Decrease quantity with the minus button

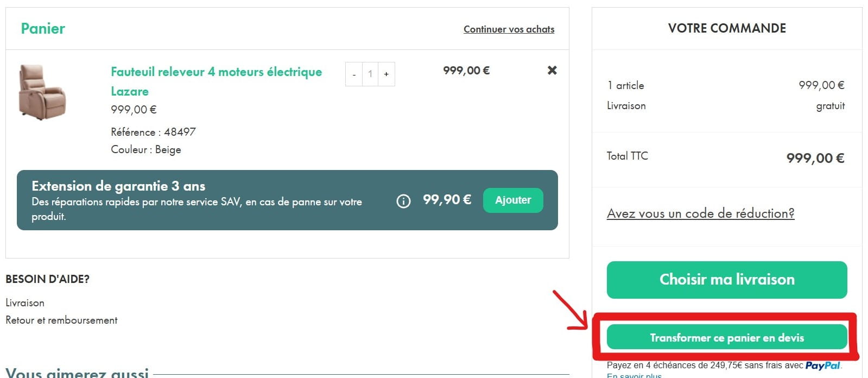(354, 74)
